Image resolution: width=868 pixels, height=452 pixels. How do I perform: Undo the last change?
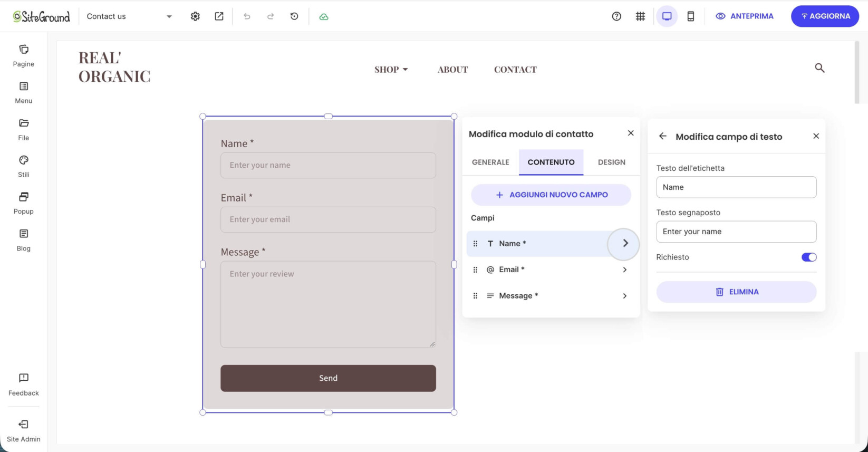[x=247, y=16]
